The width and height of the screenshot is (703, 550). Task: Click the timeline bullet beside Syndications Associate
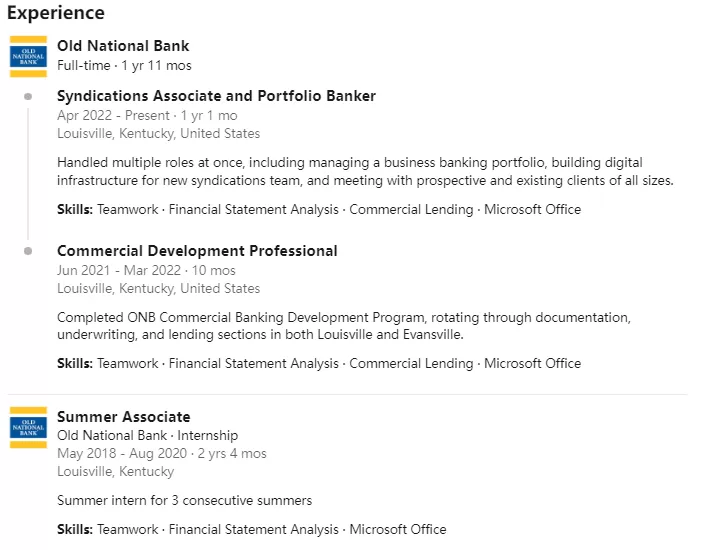[28, 96]
